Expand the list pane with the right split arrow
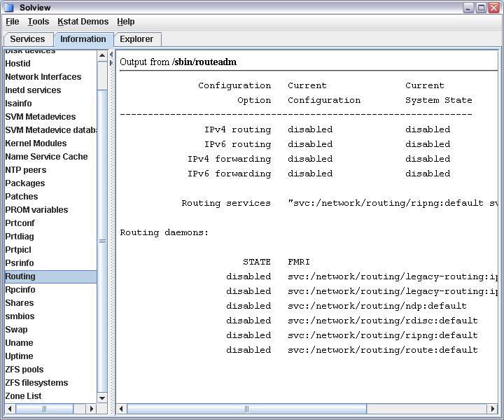 click(111, 63)
